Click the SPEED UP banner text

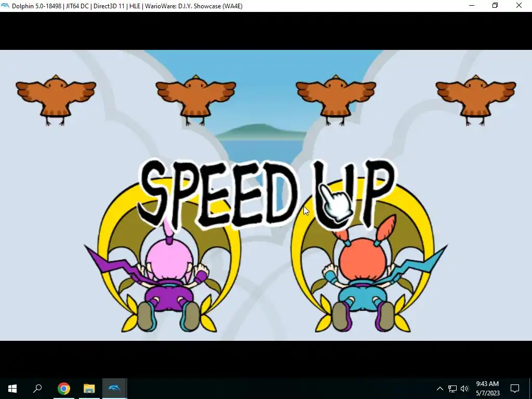click(267, 194)
